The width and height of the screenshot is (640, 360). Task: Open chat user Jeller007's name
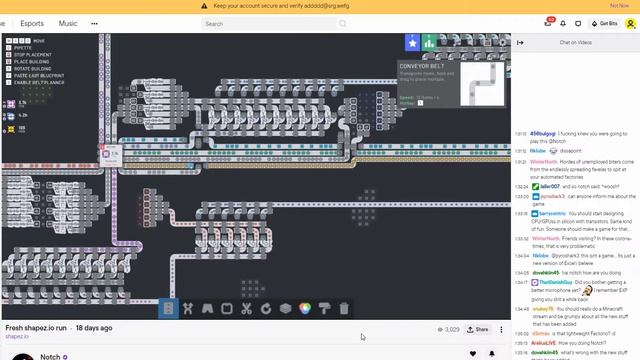[x=550, y=187]
